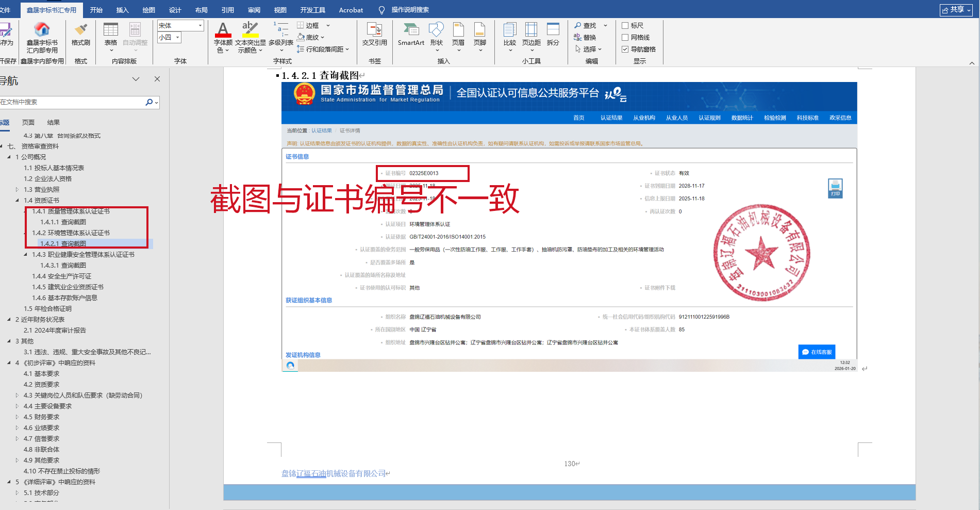
Task: Open the 多级列表 multilevel list tool
Action: tap(281, 37)
